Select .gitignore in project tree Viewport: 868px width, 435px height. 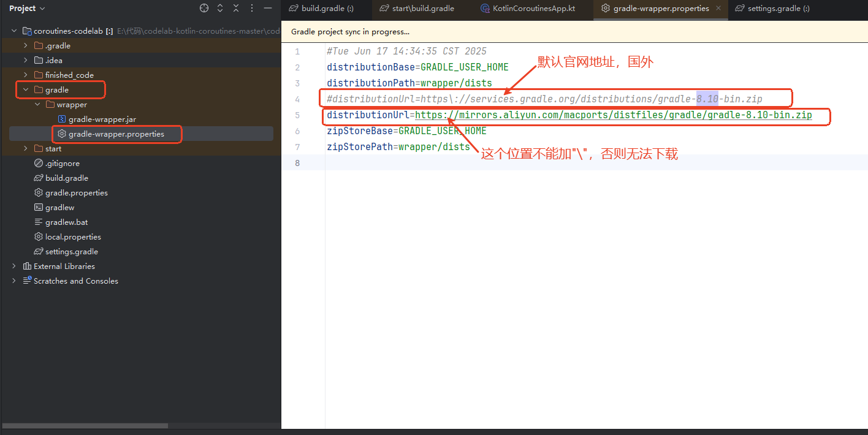[63, 163]
